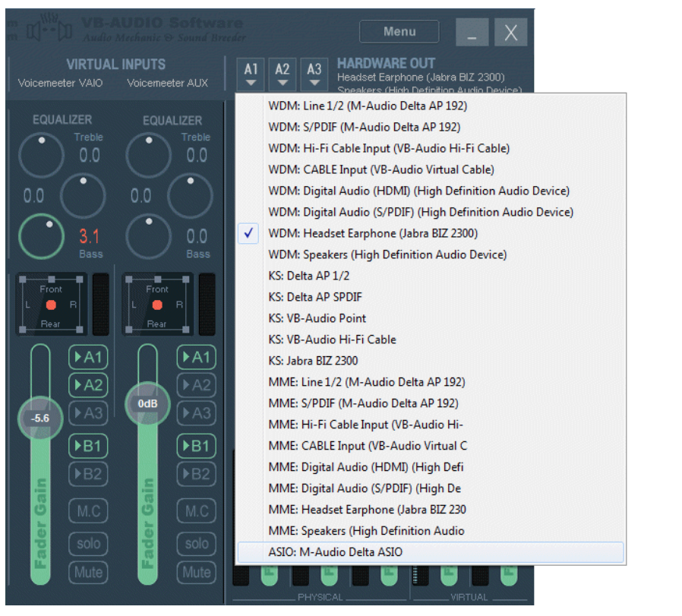Select KS: VB-Audio Point

pyautogui.click(x=431, y=318)
